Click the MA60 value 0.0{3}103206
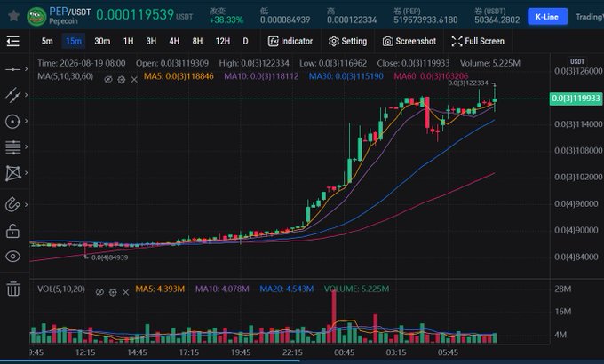Viewport: 604px width, 364px height. click(x=431, y=76)
